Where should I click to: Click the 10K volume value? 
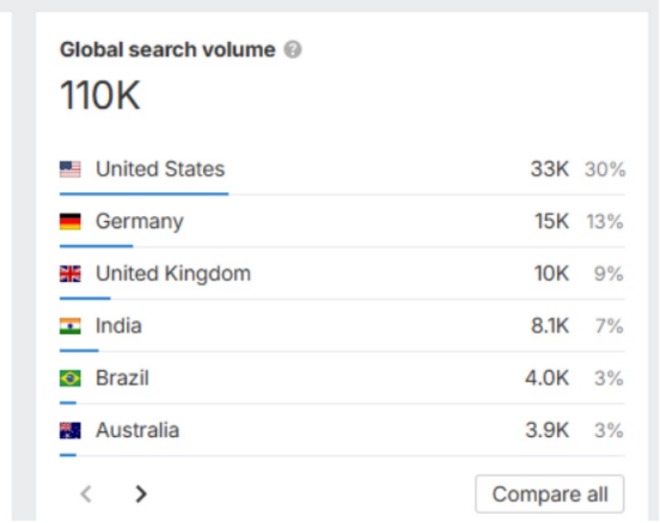click(x=552, y=273)
